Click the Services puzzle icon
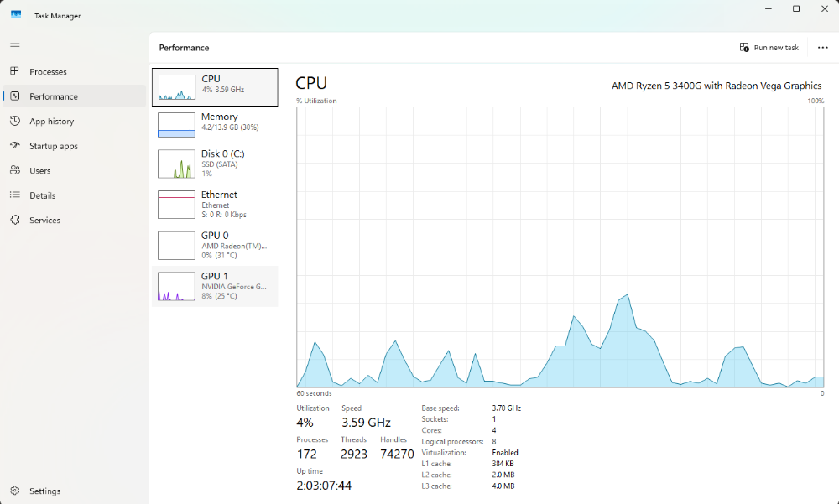Viewport: 839px width, 504px height. point(15,220)
